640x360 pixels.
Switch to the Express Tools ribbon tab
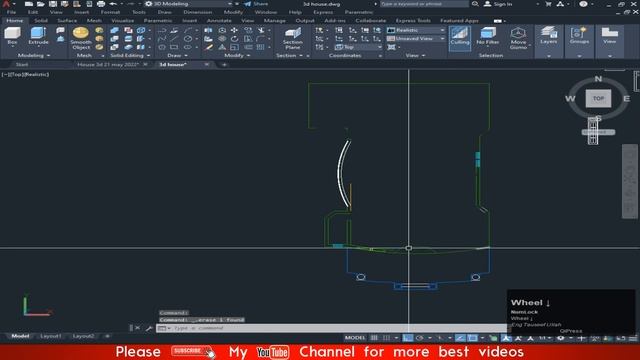click(413, 20)
